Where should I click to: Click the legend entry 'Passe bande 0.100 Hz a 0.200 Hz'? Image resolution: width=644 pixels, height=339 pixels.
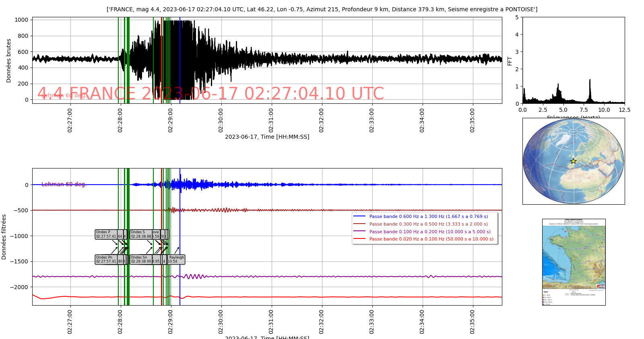[430, 232]
